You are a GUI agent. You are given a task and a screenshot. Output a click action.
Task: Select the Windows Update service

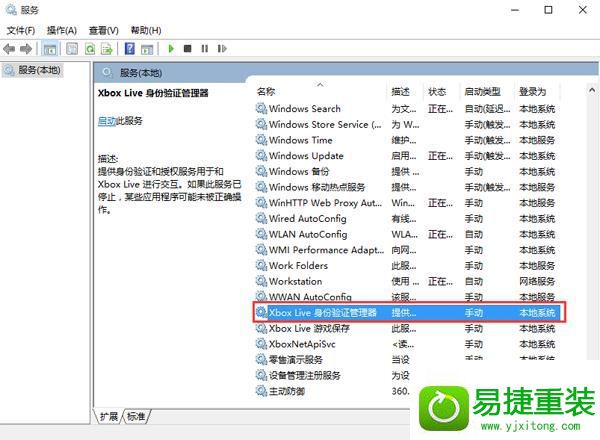[x=408, y=156]
